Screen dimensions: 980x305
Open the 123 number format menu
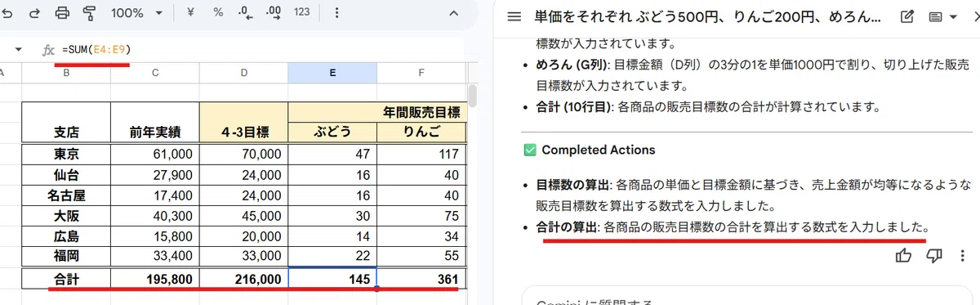[x=302, y=13]
